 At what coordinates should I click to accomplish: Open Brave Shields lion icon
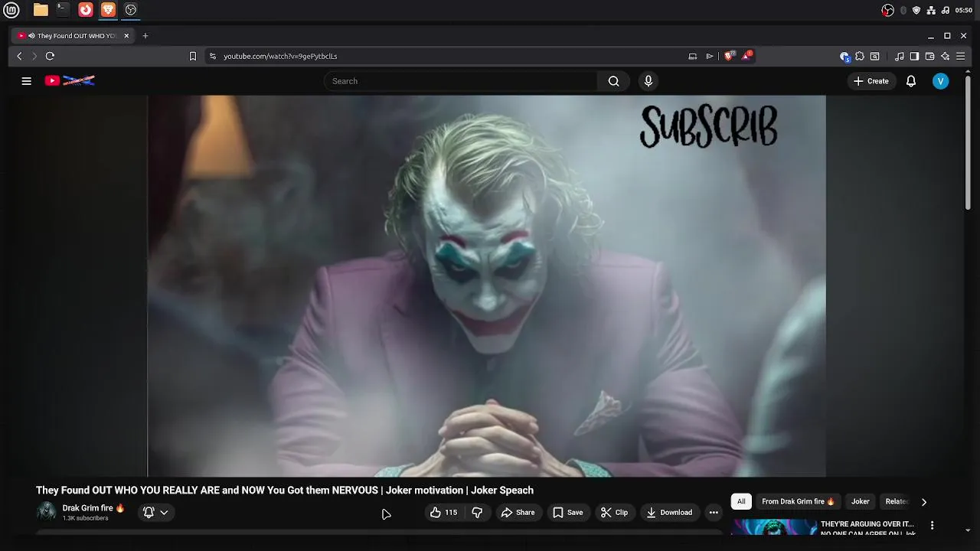click(x=728, y=56)
